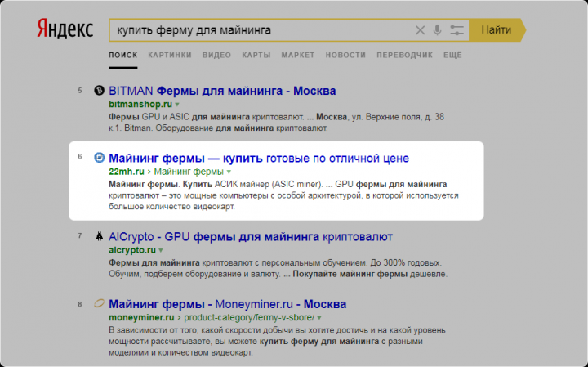
Task: Open Майнинг фермы — купить готовые result
Action: (259, 159)
